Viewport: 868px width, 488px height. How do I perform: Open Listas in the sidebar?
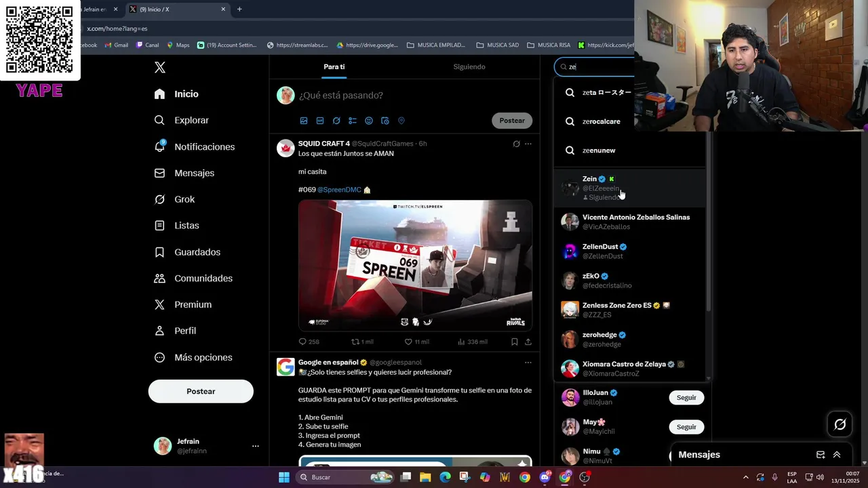[x=176, y=225]
